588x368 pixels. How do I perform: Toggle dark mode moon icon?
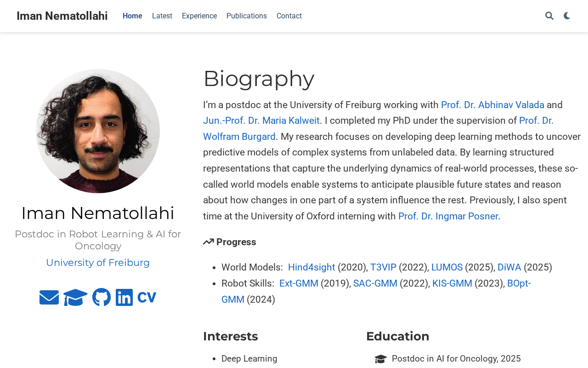[567, 16]
